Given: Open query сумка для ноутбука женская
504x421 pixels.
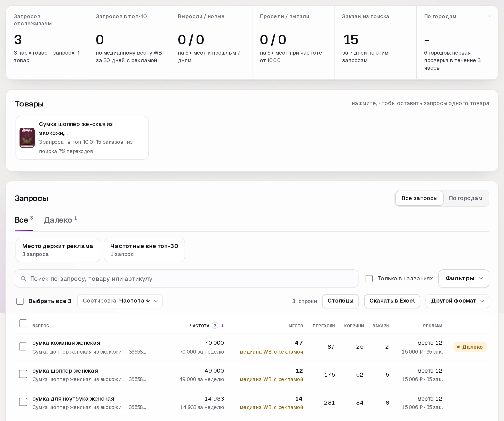Looking at the screenshot, I should [x=73, y=399].
